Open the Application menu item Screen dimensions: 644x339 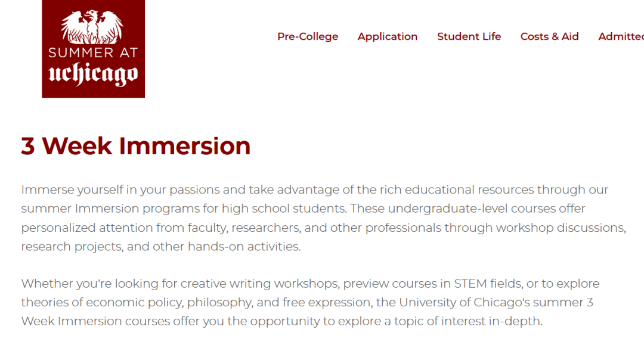pyautogui.click(x=388, y=36)
